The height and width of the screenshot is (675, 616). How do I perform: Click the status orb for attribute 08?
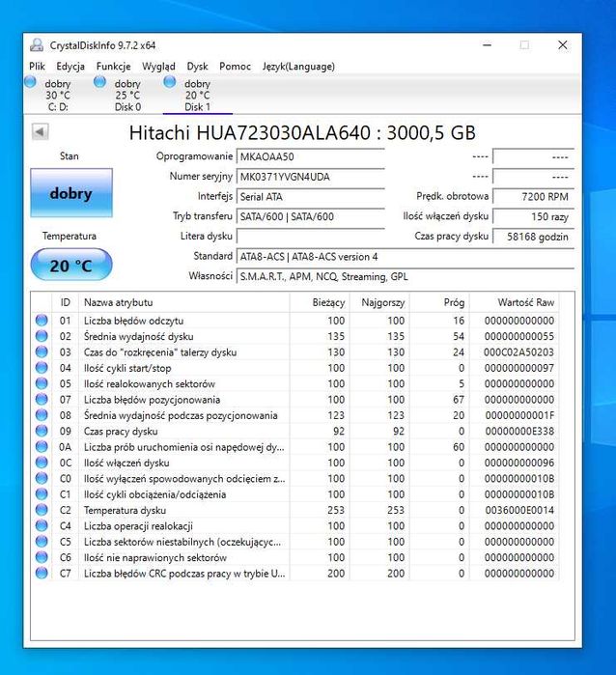pyautogui.click(x=42, y=415)
